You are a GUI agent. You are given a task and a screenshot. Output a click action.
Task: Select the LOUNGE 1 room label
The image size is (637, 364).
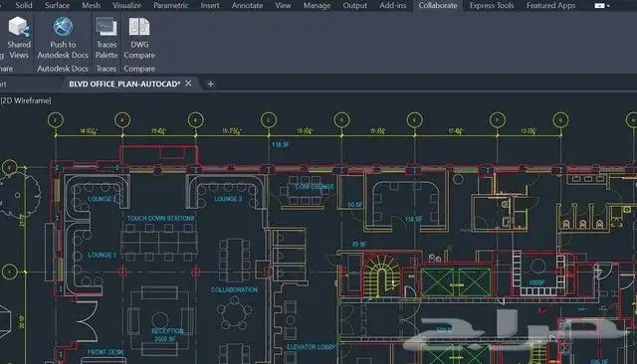pos(102,255)
